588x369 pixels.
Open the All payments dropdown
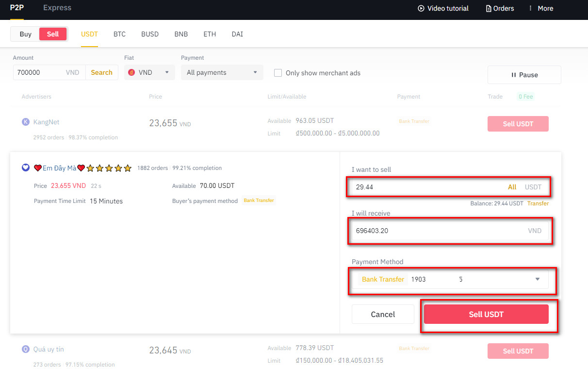(x=222, y=72)
